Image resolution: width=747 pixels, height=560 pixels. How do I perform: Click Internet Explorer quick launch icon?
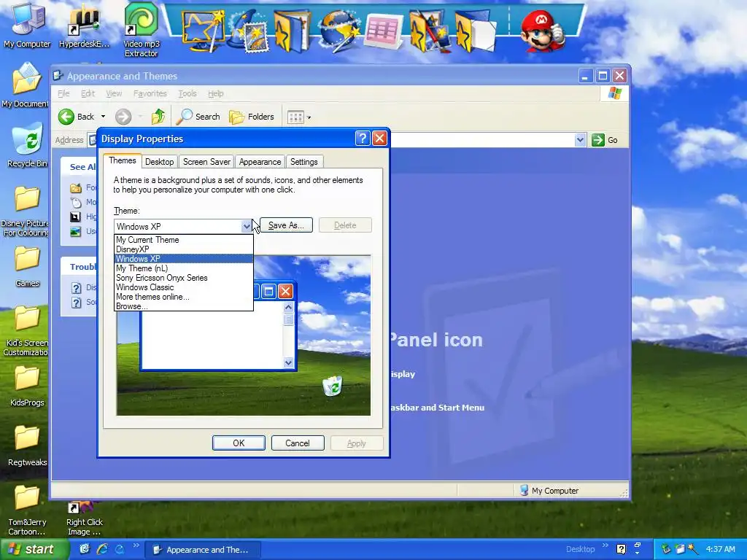pos(102,550)
